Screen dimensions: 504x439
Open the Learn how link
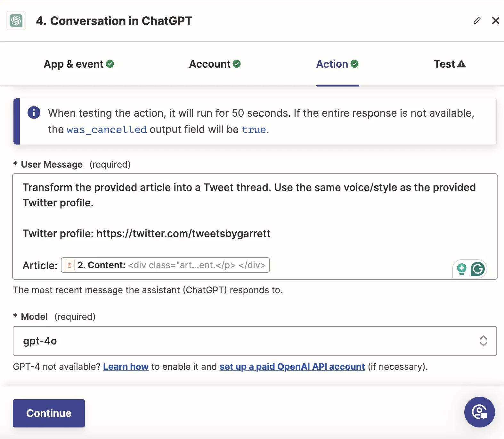(x=126, y=367)
